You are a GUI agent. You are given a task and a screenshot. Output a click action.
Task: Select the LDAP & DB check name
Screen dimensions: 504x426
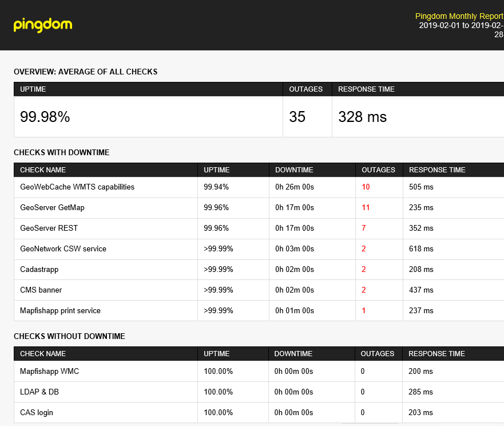[39, 392]
